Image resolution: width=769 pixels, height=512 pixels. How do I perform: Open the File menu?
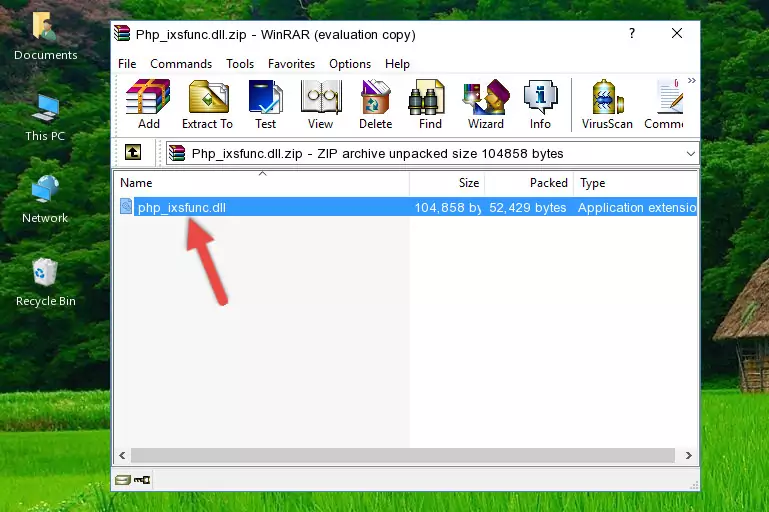pos(127,64)
